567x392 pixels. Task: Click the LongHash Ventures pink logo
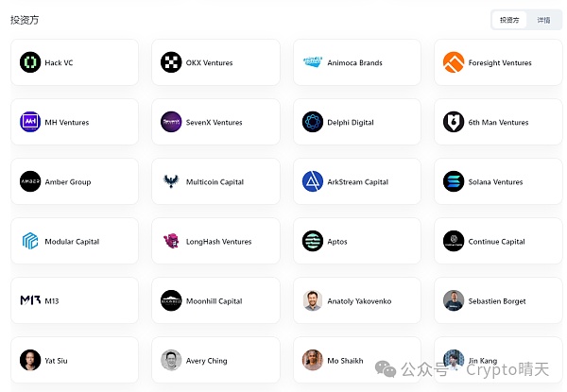171,241
